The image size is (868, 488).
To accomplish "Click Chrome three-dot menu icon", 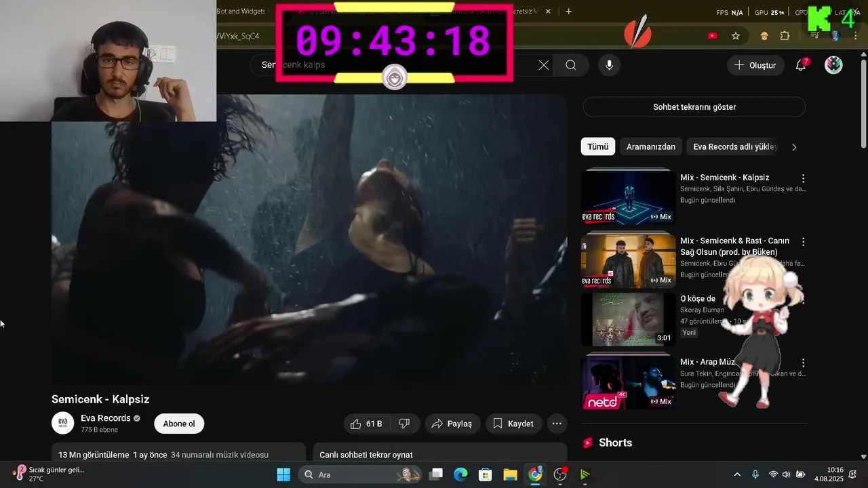I will (855, 36).
